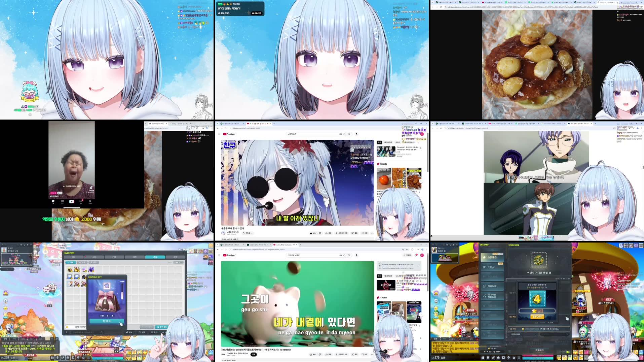Expand the up-next queue chevron beside piggy bank video
644x362 pixels.
[x=418, y=266]
